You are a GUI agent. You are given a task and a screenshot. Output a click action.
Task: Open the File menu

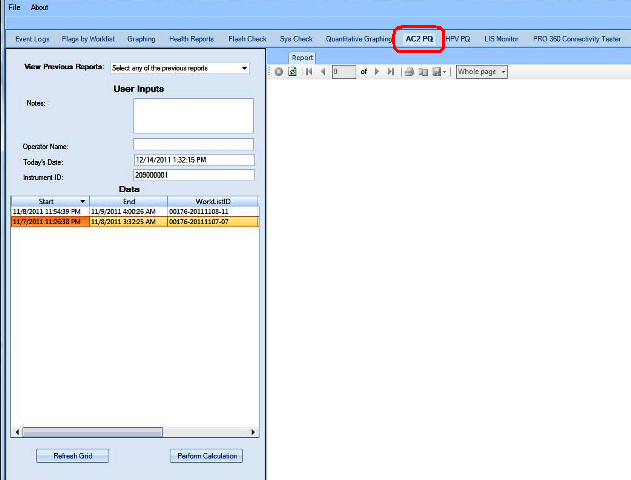point(14,7)
